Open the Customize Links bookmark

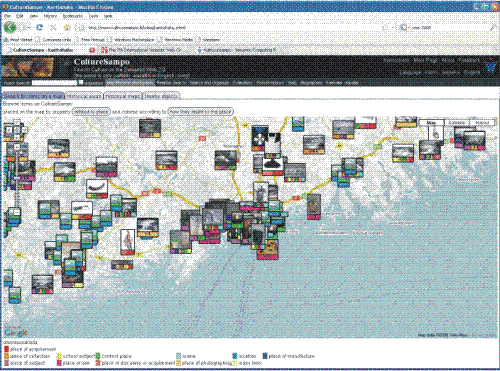point(54,40)
